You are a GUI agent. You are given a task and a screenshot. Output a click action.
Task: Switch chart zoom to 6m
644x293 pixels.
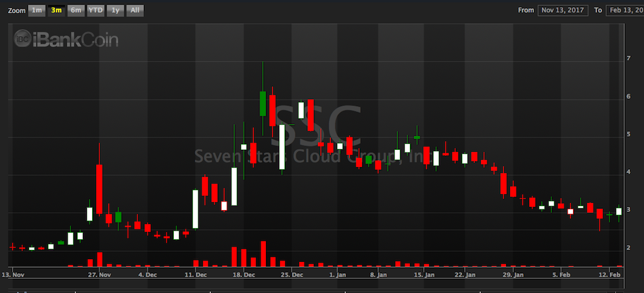[x=76, y=10]
